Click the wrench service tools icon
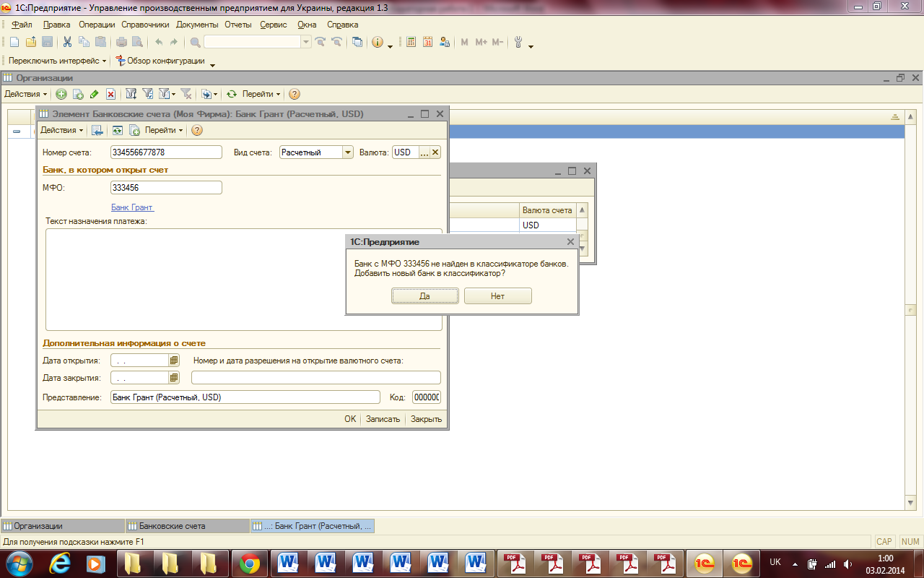This screenshot has height=578, width=924. pyautogui.click(x=518, y=42)
